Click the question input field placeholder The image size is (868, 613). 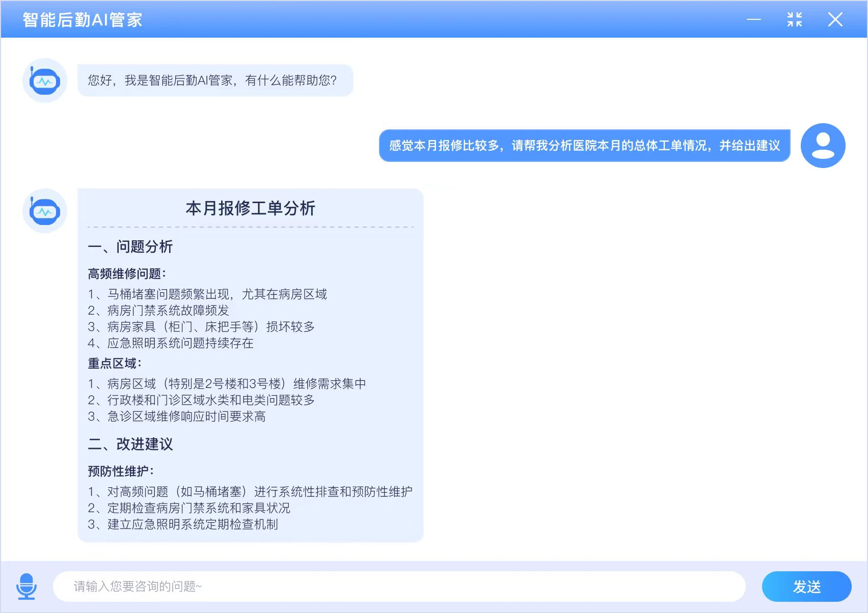point(138,586)
